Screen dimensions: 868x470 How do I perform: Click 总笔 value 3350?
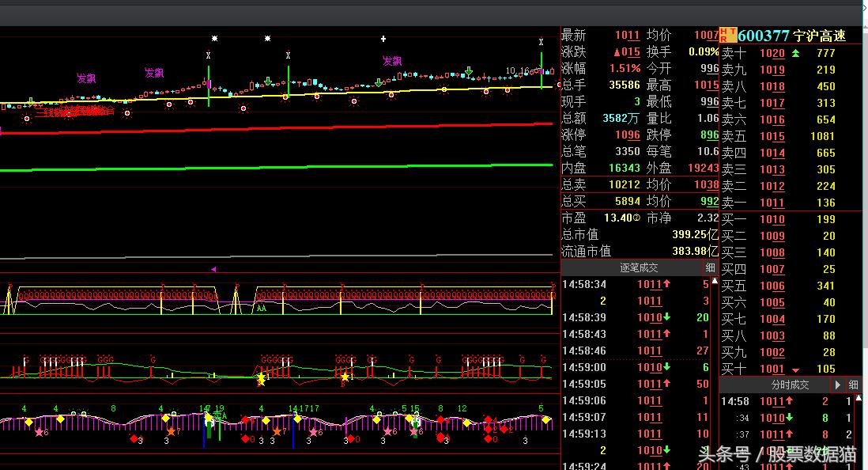tap(627, 151)
